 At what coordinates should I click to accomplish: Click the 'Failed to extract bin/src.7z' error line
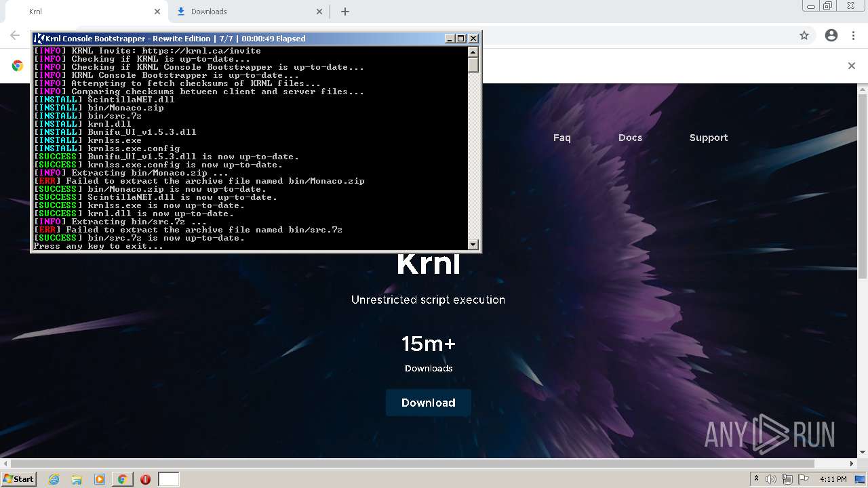[189, 230]
